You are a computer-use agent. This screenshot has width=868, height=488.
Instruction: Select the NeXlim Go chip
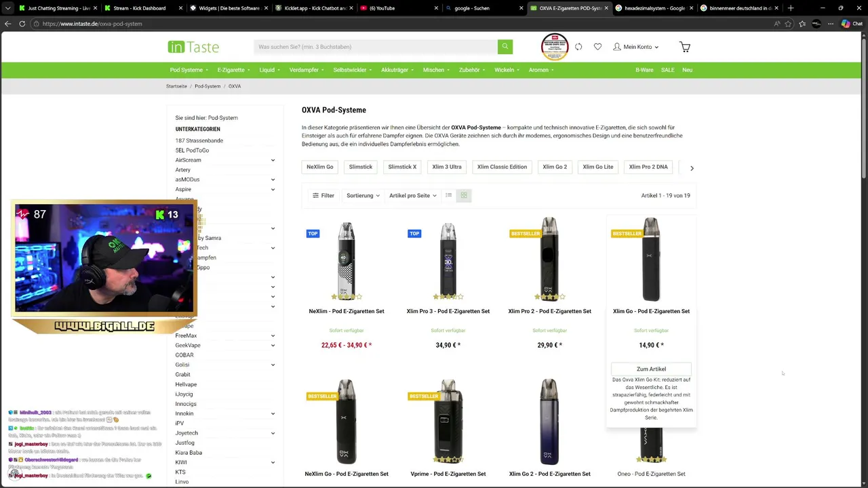click(320, 167)
